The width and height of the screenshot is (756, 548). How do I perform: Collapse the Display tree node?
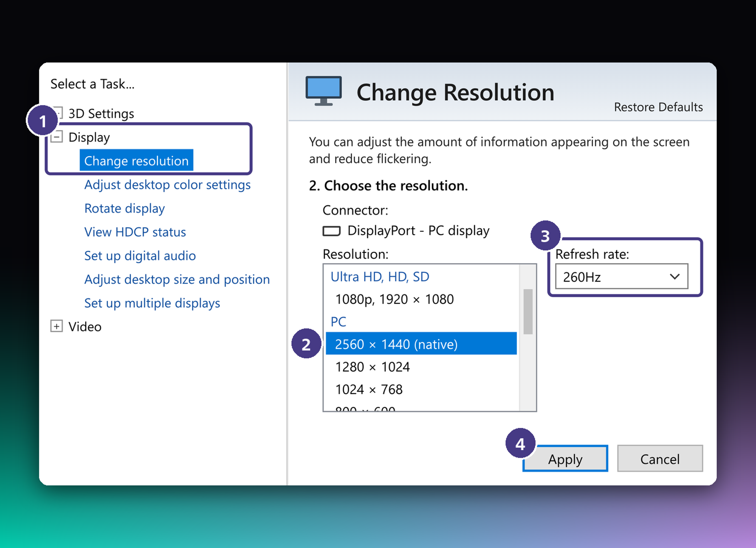point(57,137)
